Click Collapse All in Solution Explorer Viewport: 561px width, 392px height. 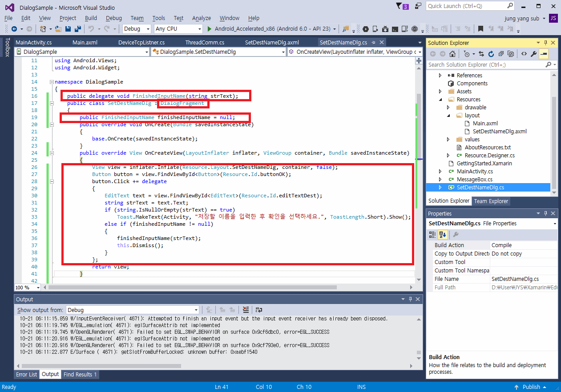pos(500,54)
